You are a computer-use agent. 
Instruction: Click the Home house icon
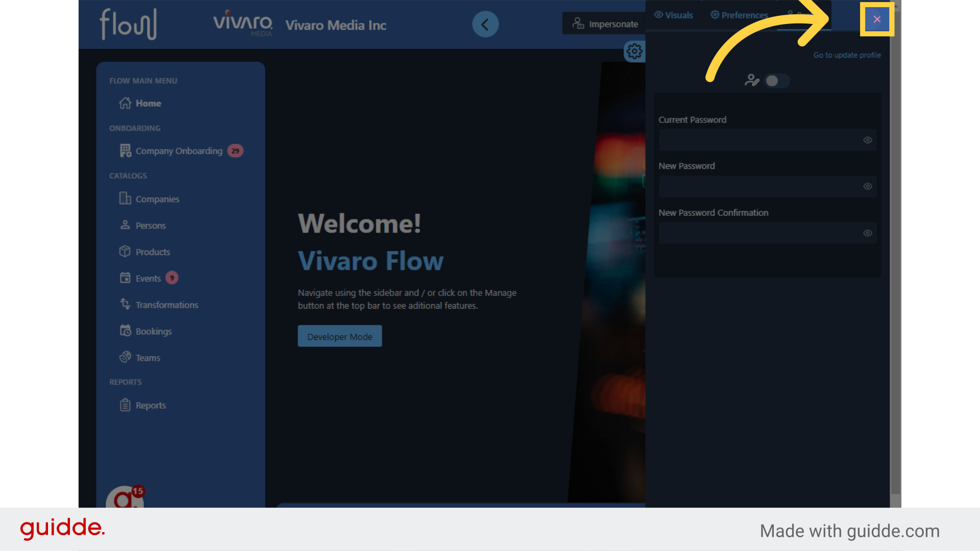[125, 103]
